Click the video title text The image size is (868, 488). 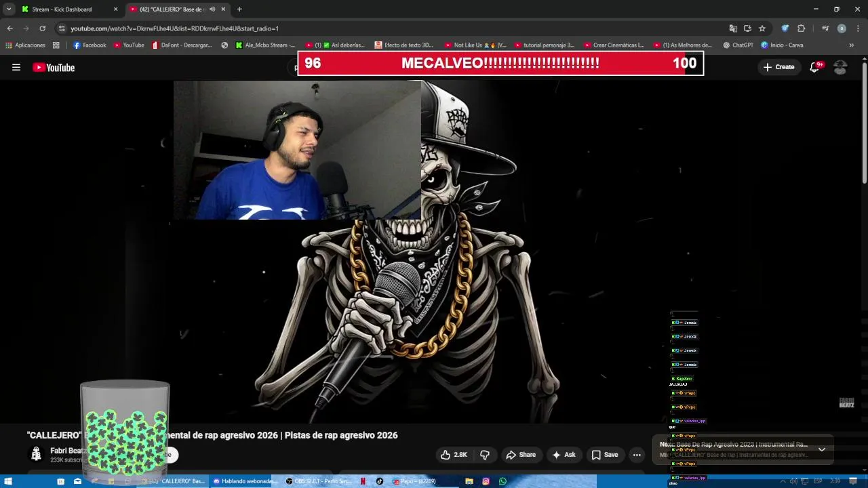(x=212, y=435)
